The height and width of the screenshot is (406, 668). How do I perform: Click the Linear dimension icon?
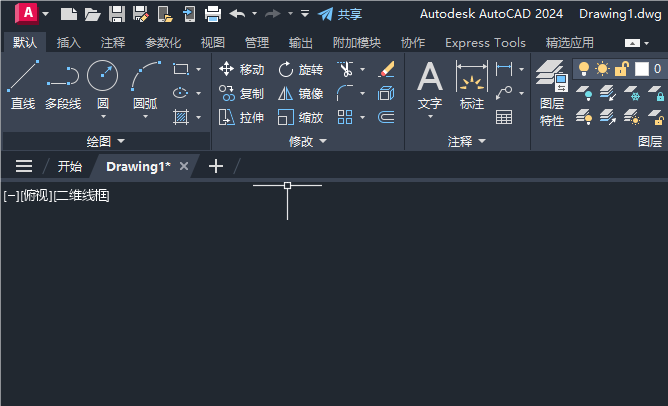coord(504,69)
